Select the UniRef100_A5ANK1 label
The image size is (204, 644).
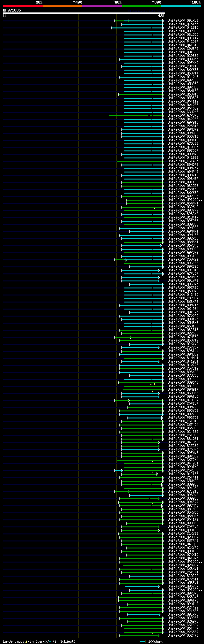click(183, 203)
